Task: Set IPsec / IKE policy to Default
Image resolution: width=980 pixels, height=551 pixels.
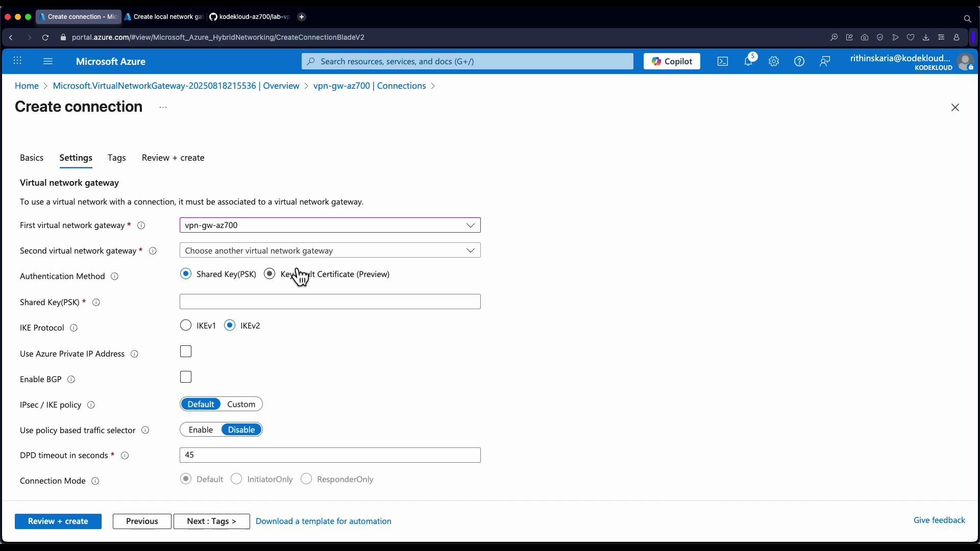Action: [x=201, y=404]
